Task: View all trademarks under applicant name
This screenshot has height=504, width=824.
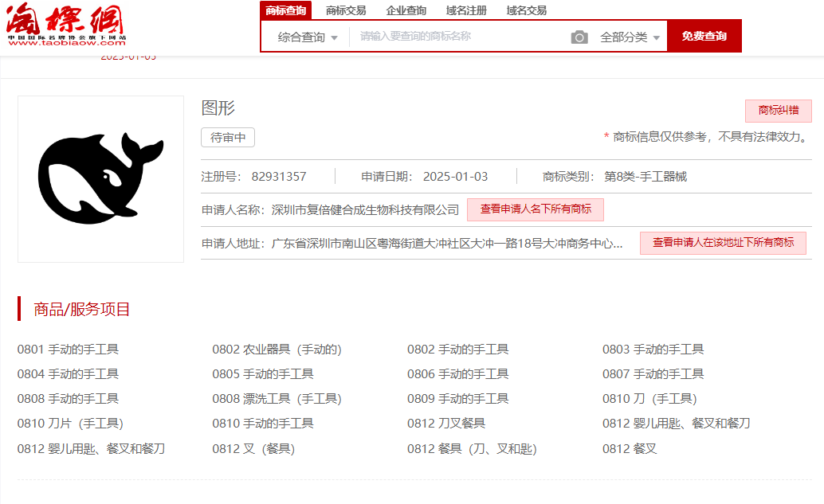Action: tap(535, 209)
